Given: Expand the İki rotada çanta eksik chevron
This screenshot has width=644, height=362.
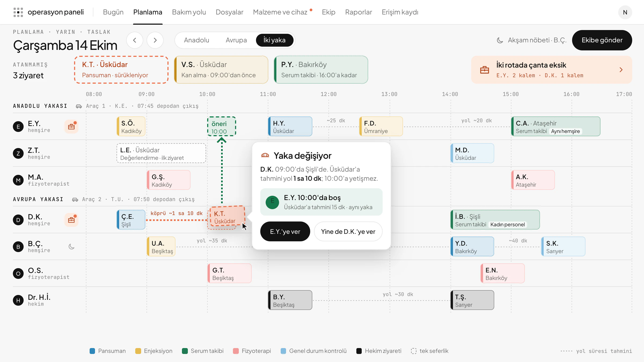Looking at the screenshot, I should pyautogui.click(x=621, y=70).
